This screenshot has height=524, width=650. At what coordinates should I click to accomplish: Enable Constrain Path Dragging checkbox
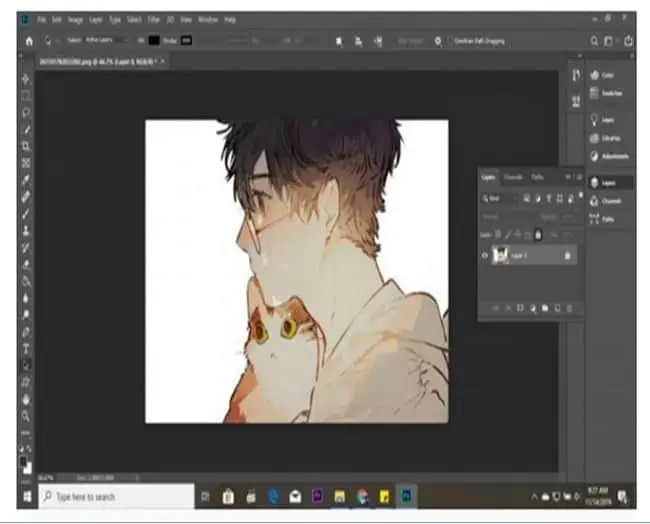450,41
